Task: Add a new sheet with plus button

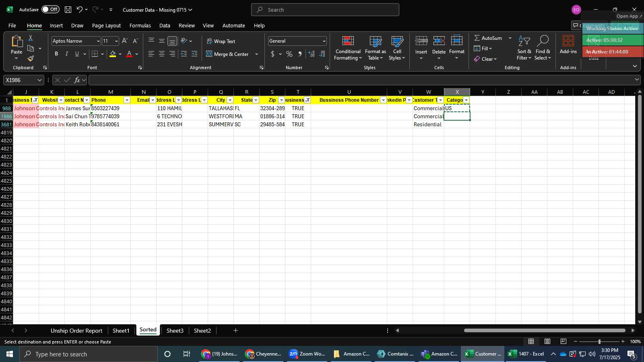Action: [235, 331]
